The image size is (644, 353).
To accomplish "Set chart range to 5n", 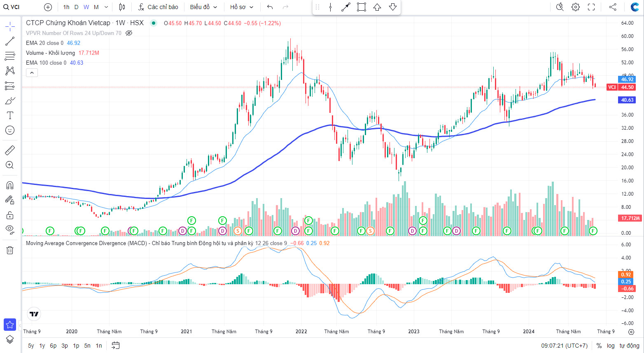I will [87, 346].
